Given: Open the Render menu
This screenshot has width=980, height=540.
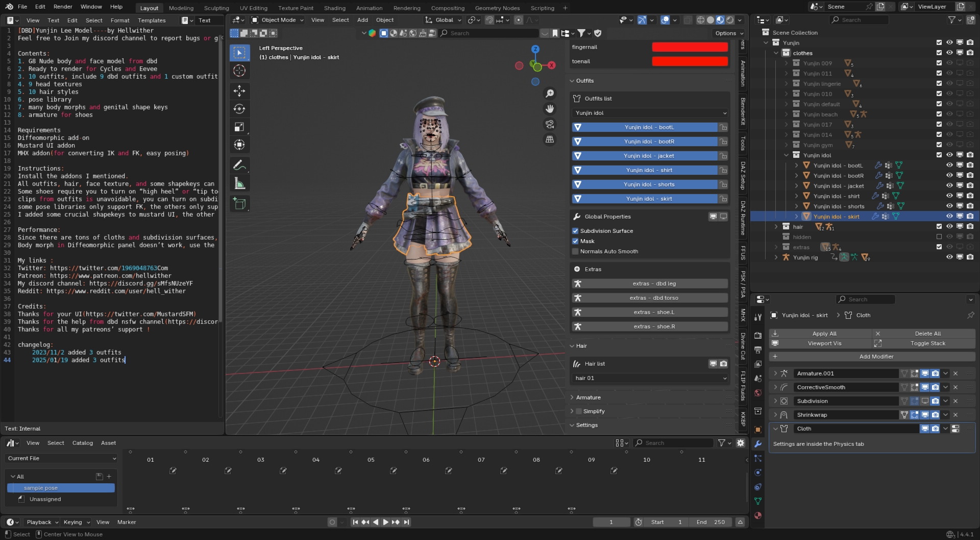Looking at the screenshot, I should (63, 7).
